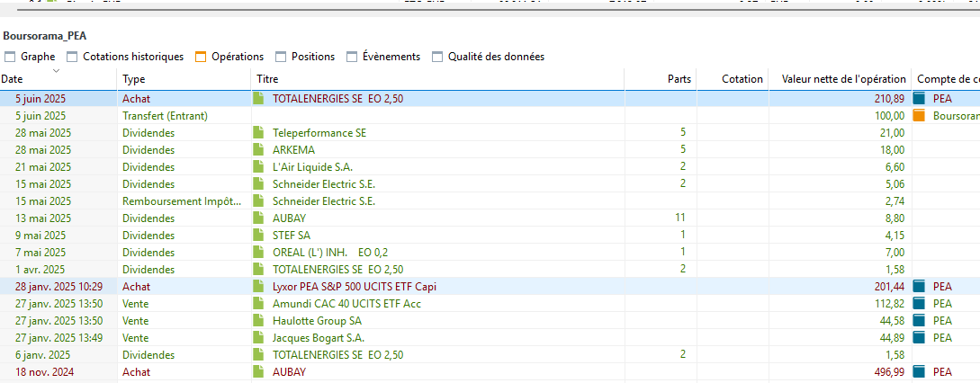The width and height of the screenshot is (980, 383).
Task: Click the PEA account icon in the 18 nov. AUBAY row
Action: (x=919, y=371)
